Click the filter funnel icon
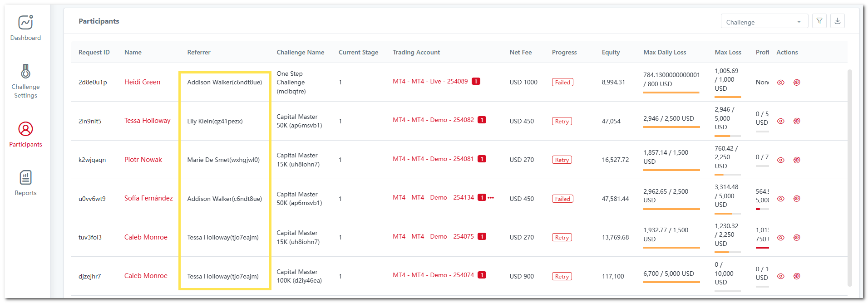 tap(819, 21)
